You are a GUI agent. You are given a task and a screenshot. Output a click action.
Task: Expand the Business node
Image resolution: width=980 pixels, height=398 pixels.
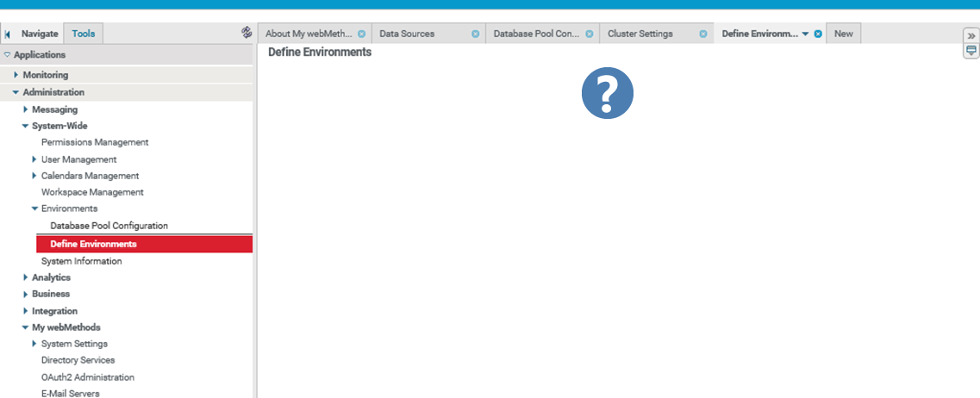click(x=26, y=294)
